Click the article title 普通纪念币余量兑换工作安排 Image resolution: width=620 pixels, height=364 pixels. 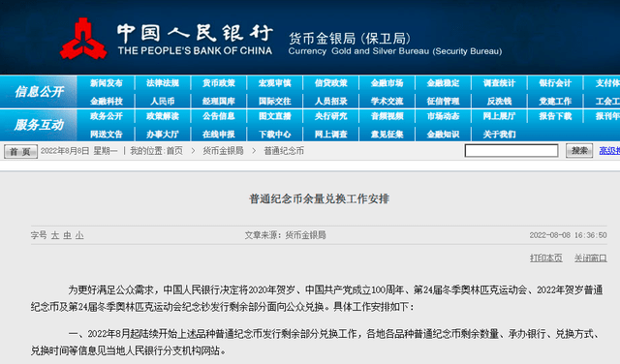point(319,198)
